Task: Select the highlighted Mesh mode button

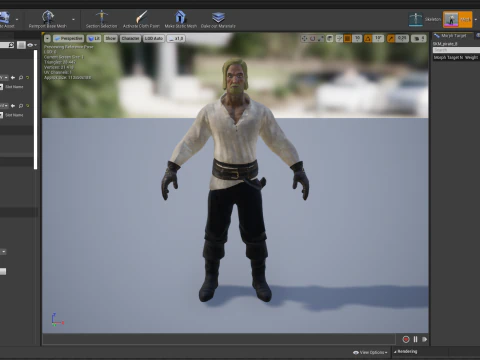Action: pyautogui.click(x=457, y=19)
